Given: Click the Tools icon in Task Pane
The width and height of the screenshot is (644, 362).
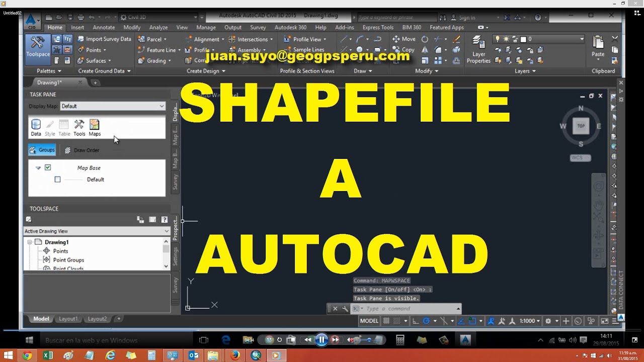Looking at the screenshot, I should pyautogui.click(x=79, y=128).
